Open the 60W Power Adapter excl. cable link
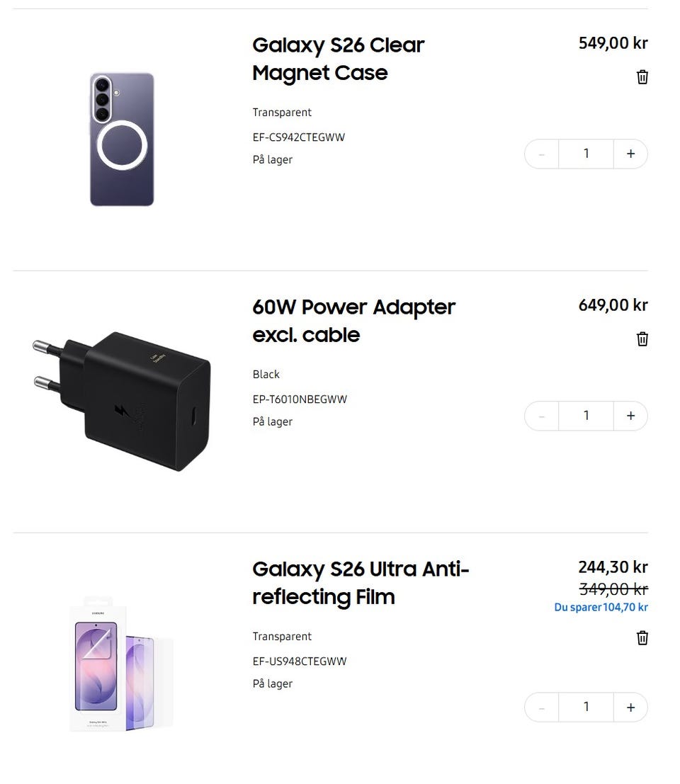Viewport: 680px width, 784px height. click(x=353, y=321)
